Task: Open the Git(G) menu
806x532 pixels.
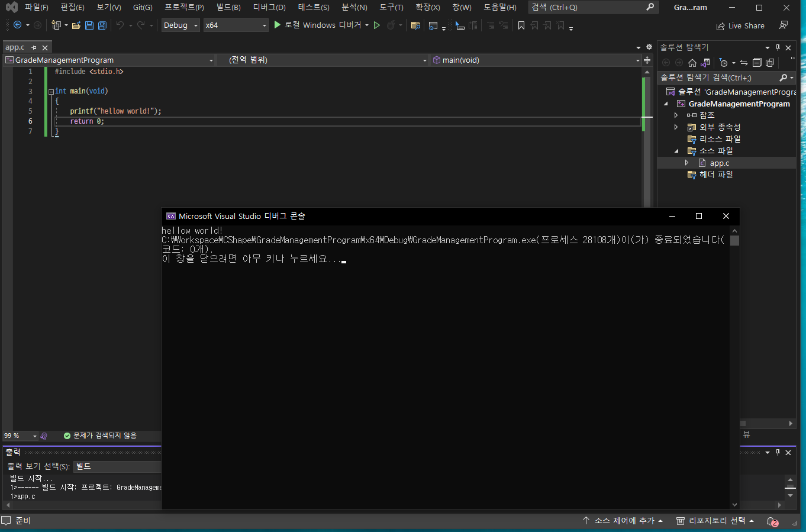Action: point(143,7)
